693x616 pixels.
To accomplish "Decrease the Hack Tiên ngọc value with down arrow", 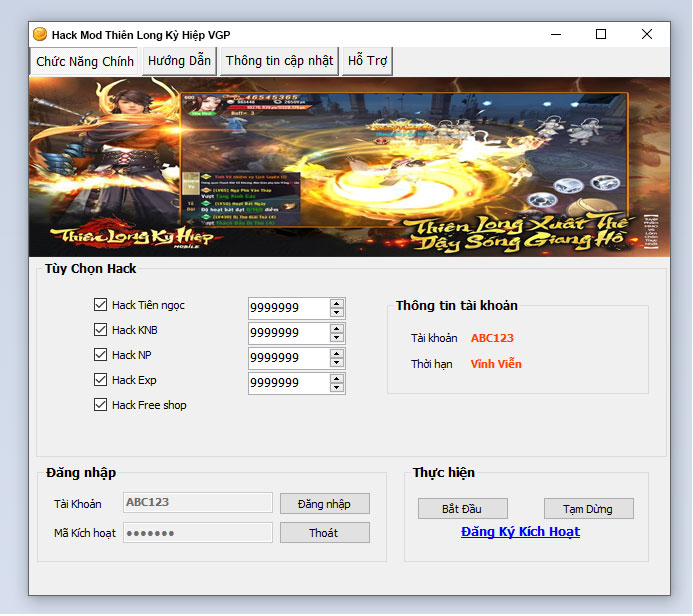I will click(x=337, y=312).
